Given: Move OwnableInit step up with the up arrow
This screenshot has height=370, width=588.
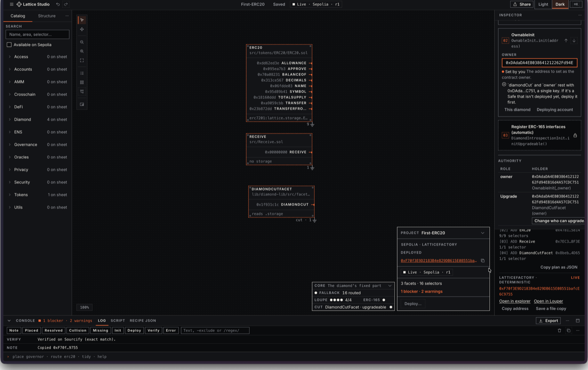Looking at the screenshot, I should pos(566,41).
